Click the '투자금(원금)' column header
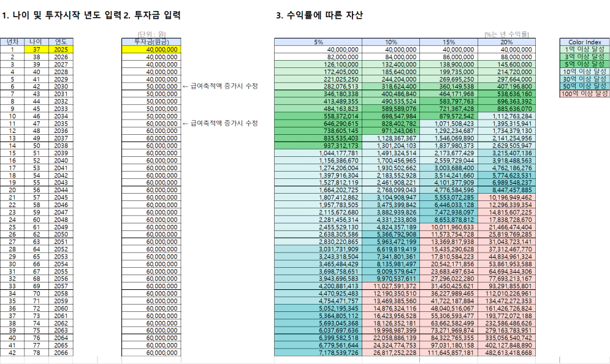Screen dimensions: 610x364 pos(151,42)
